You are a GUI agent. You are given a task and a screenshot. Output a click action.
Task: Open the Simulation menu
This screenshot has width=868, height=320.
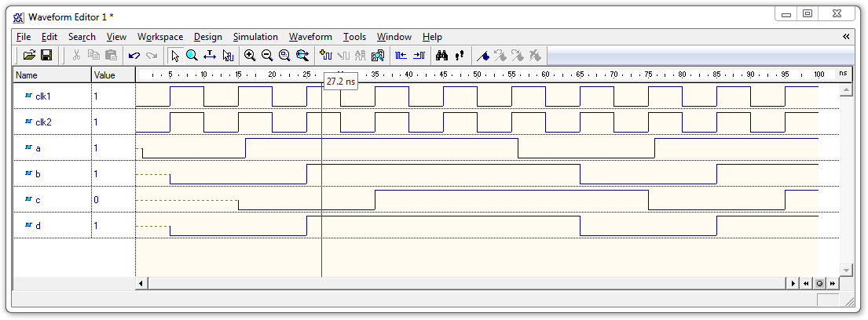pyautogui.click(x=255, y=37)
